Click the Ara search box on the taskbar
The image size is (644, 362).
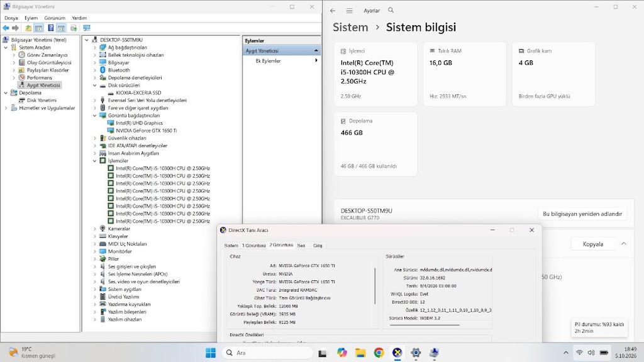(x=267, y=353)
